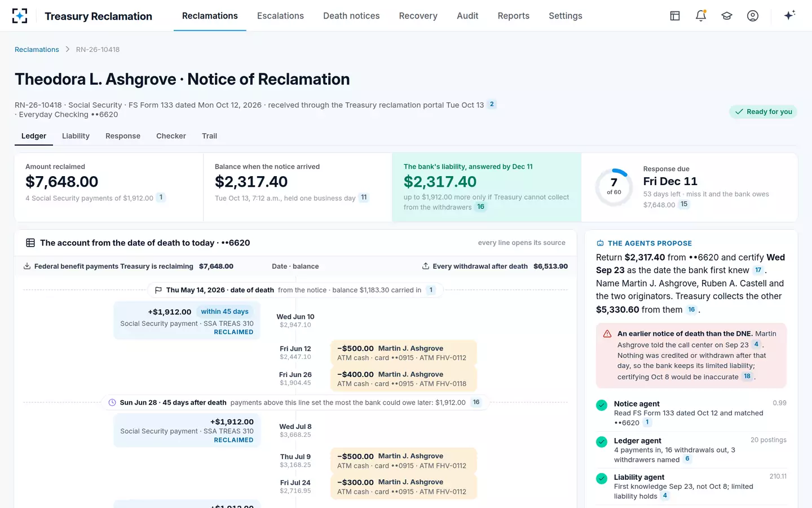Screen dimensions: 812x508
Task: Switch to the Liability tab
Action: (76, 136)
